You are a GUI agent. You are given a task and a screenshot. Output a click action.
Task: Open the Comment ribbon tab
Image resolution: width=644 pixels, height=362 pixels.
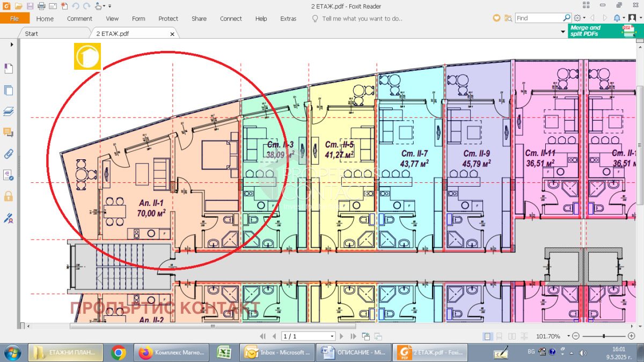coord(79,18)
